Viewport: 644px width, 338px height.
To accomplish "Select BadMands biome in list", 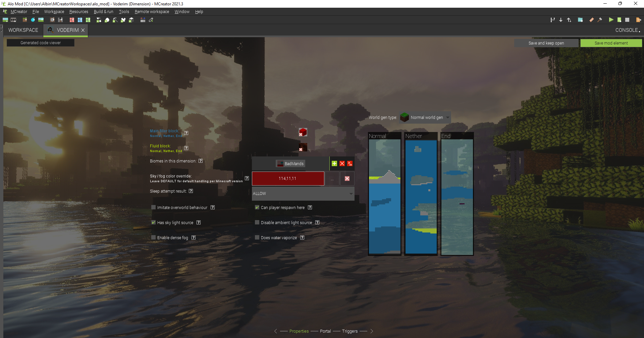I will pyautogui.click(x=290, y=163).
